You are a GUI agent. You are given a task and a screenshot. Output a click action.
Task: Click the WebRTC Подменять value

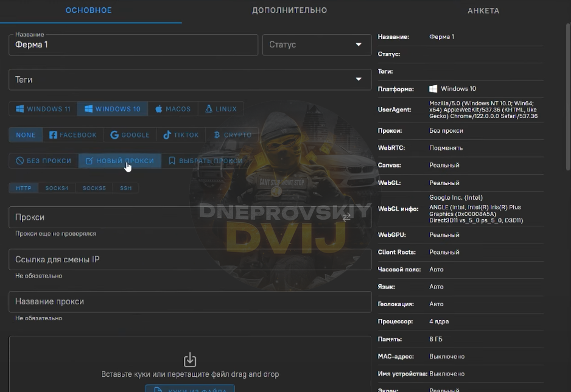point(446,148)
